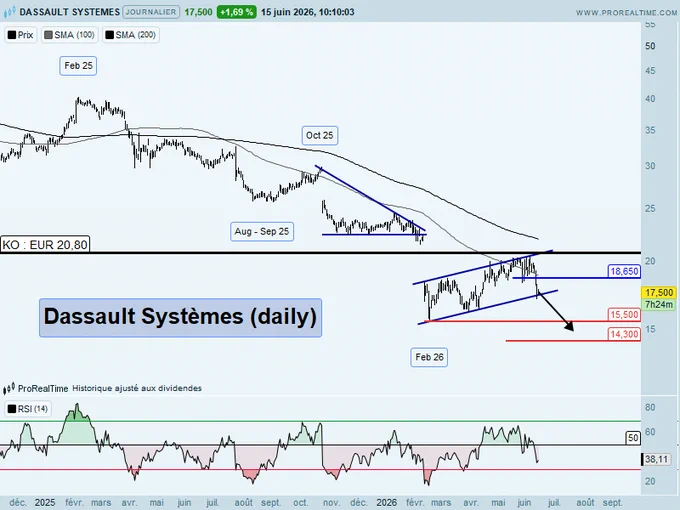The height and width of the screenshot is (510, 680).
Task: Click the black RSI (14) color square
Action: [x=12, y=409]
